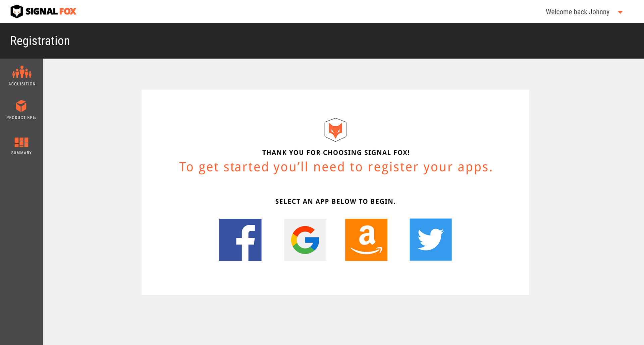
Task: Click the Registration page title
Action: coord(40,41)
